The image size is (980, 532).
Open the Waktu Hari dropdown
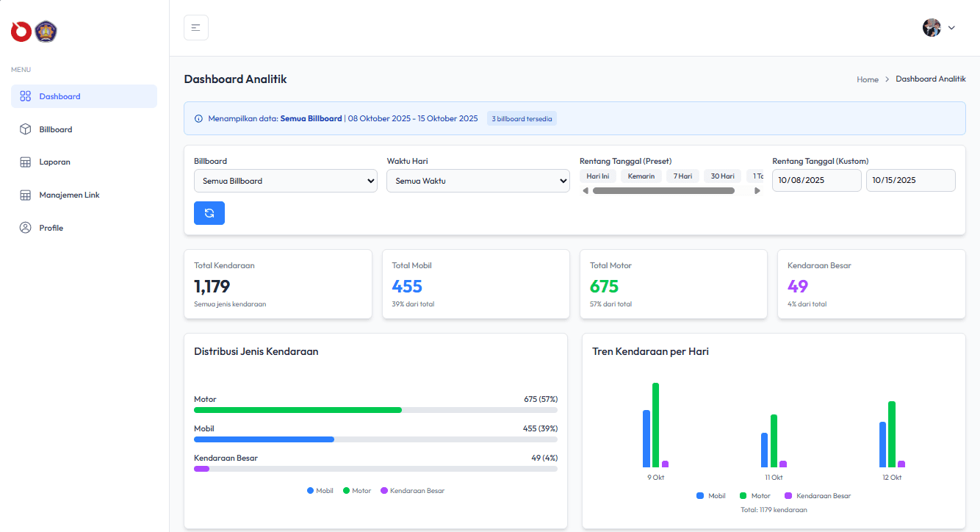pyautogui.click(x=478, y=180)
